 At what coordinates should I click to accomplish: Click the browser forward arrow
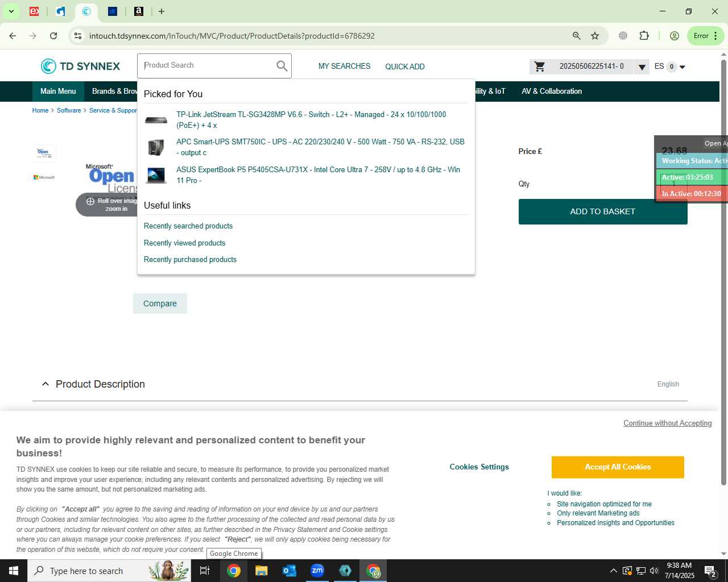pyautogui.click(x=33, y=36)
